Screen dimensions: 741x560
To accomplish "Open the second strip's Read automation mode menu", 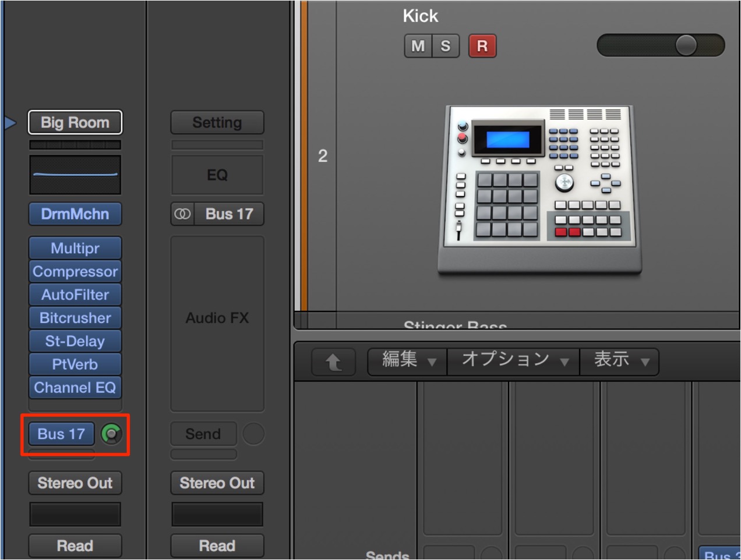I will click(x=217, y=545).
